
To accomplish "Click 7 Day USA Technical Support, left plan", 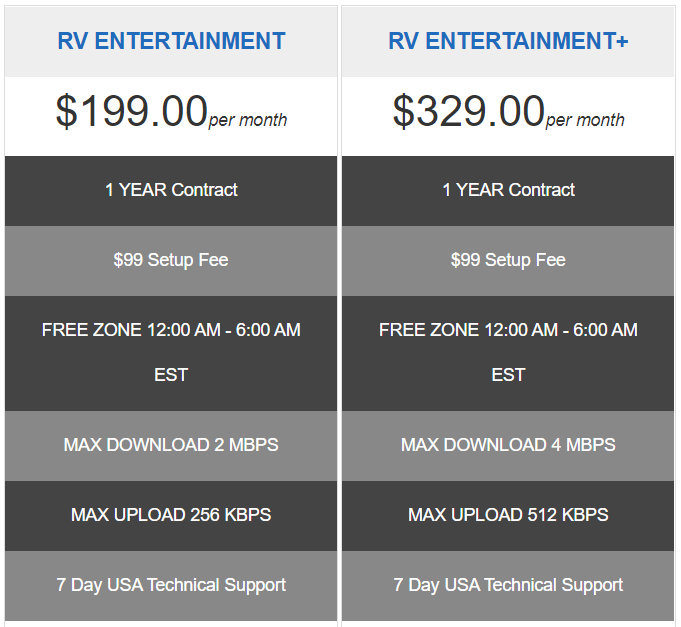I will 171,585.
